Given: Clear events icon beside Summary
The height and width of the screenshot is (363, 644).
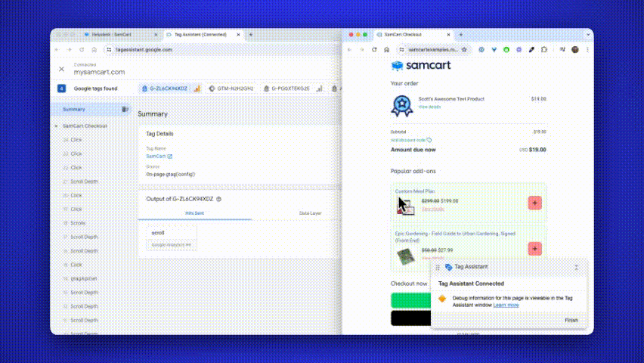Looking at the screenshot, I should tap(125, 110).
